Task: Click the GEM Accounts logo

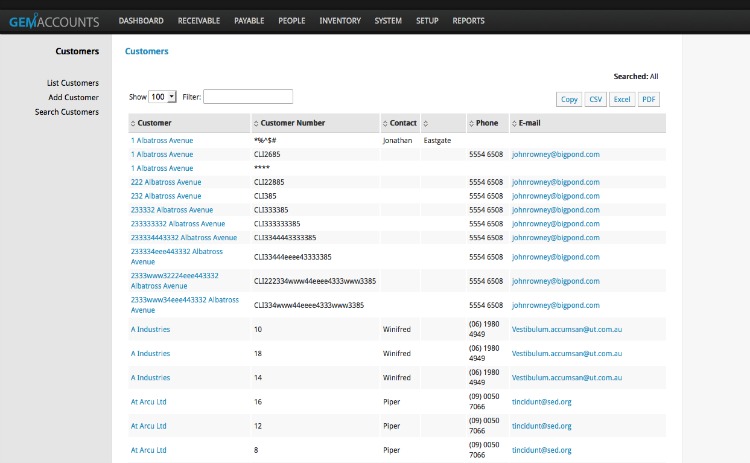Action: 53,20
